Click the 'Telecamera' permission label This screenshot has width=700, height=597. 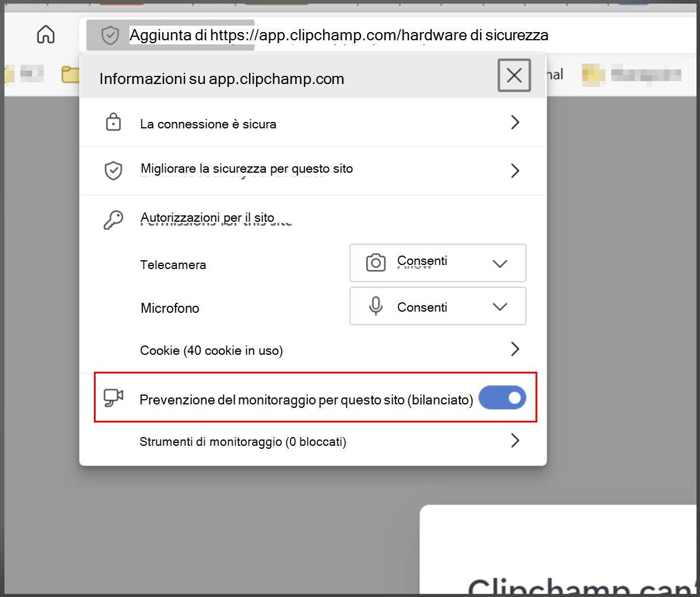point(173,265)
